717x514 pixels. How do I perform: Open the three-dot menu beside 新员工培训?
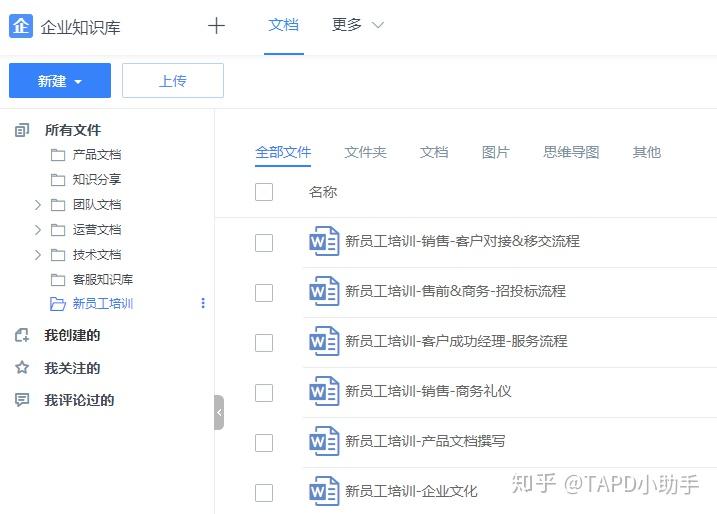click(x=203, y=303)
